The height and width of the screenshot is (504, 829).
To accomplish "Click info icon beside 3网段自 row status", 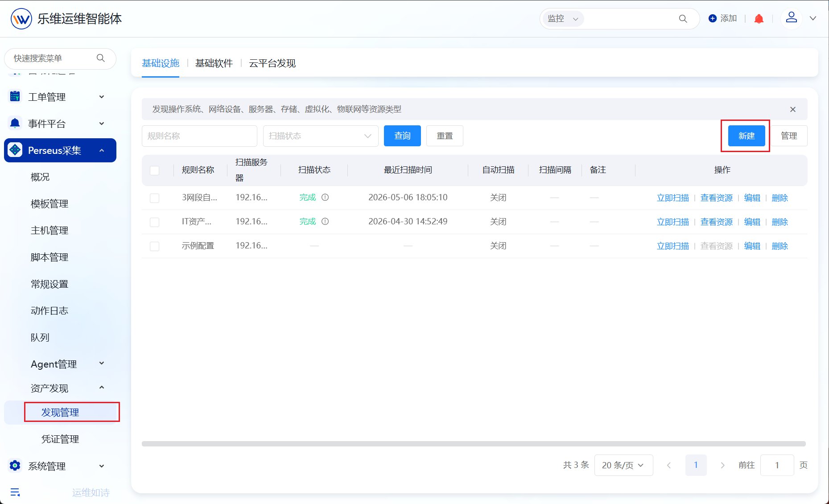I will click(325, 197).
